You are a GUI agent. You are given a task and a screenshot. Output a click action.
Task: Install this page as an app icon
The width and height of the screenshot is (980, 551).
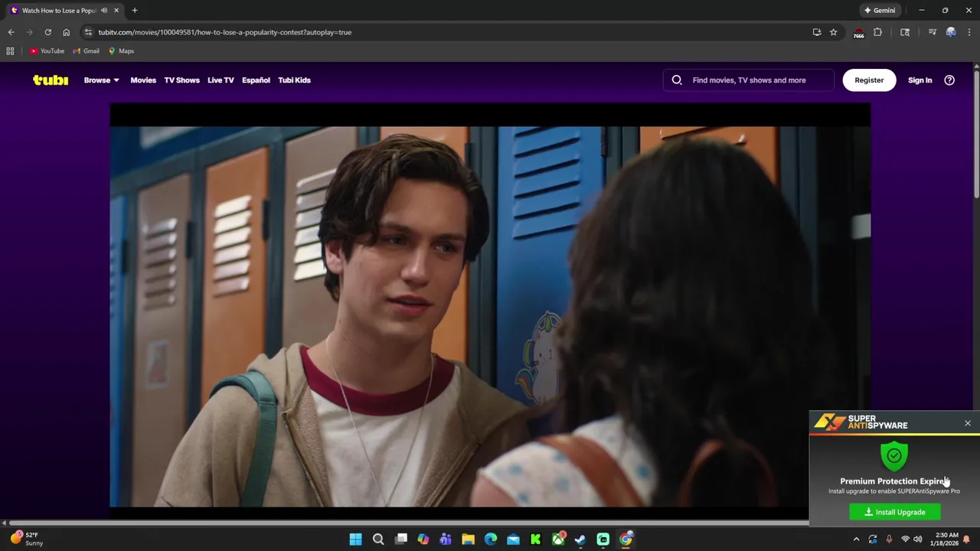point(817,32)
